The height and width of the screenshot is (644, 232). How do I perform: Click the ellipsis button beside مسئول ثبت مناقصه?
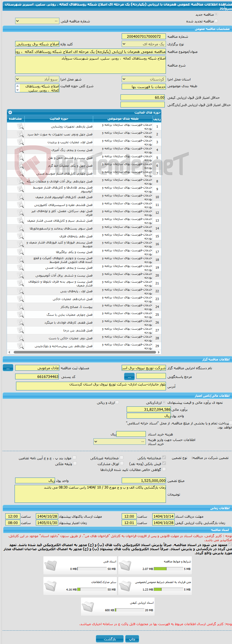8,368
